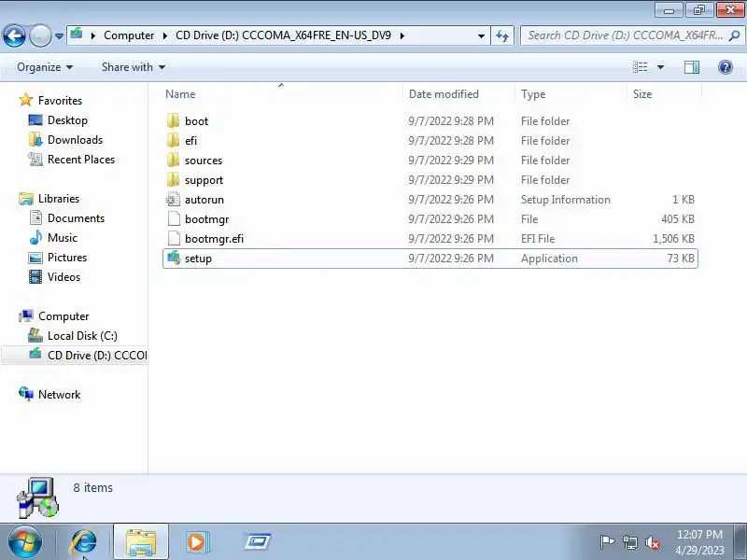Click Favorites in navigation pane

(x=60, y=101)
